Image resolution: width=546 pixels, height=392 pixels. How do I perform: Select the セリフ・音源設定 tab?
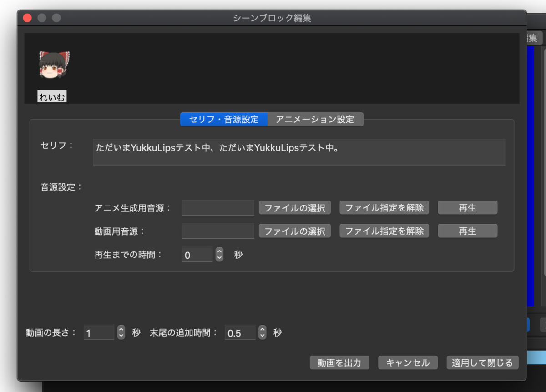223,119
